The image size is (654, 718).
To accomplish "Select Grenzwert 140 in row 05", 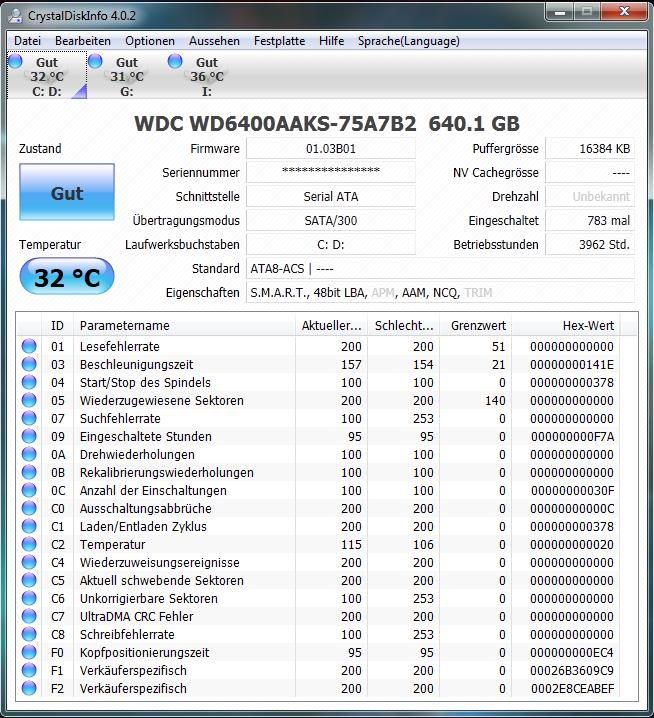I will [495, 401].
